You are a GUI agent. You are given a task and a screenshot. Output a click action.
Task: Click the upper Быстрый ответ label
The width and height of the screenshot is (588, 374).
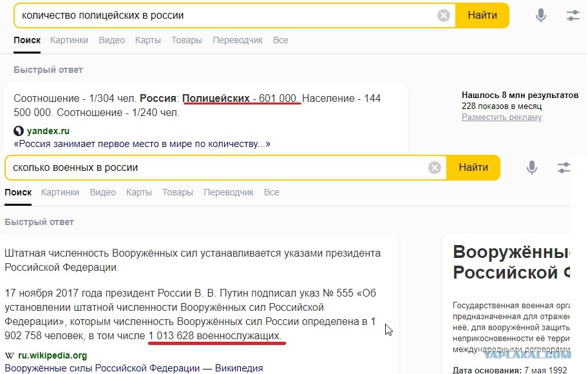click(x=48, y=70)
